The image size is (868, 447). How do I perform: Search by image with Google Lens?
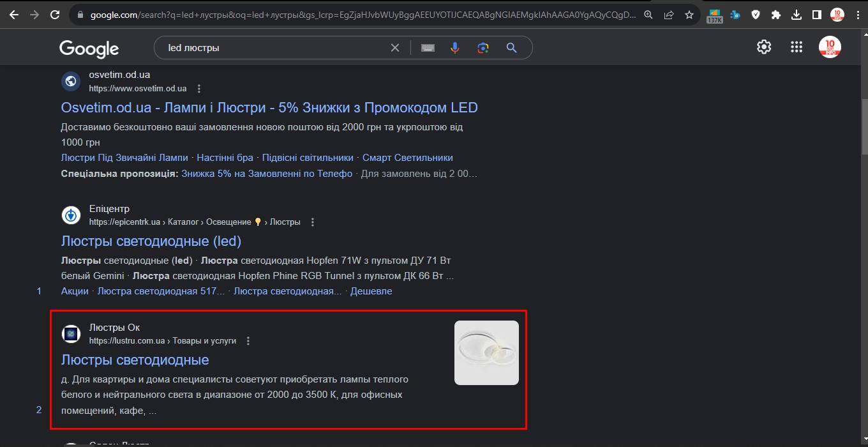[483, 48]
